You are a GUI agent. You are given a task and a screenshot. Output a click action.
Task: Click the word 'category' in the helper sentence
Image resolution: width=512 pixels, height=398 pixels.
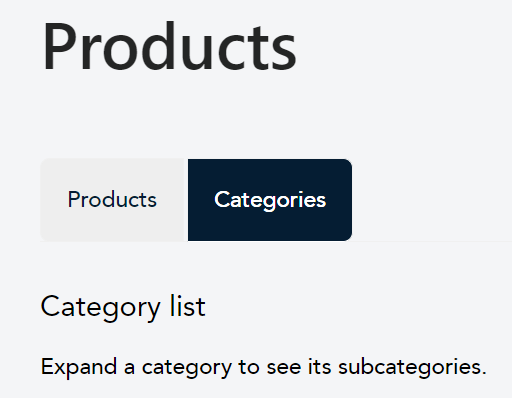click(x=187, y=368)
